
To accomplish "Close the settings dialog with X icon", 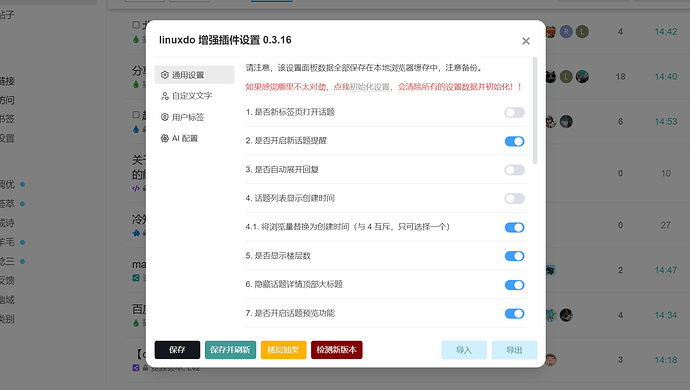I will coord(526,41).
